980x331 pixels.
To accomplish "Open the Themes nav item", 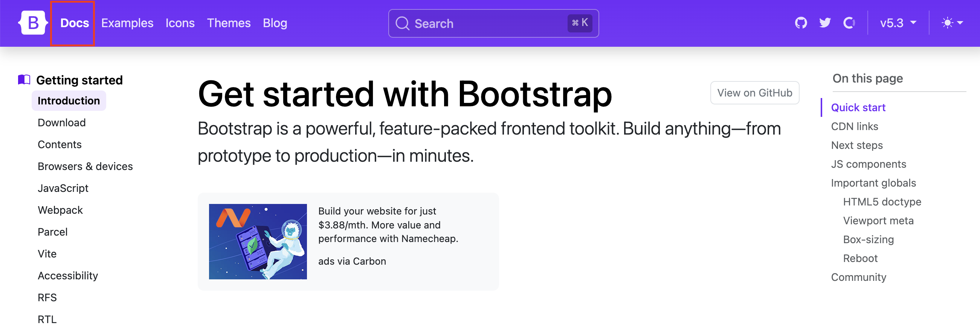I will click(x=229, y=23).
